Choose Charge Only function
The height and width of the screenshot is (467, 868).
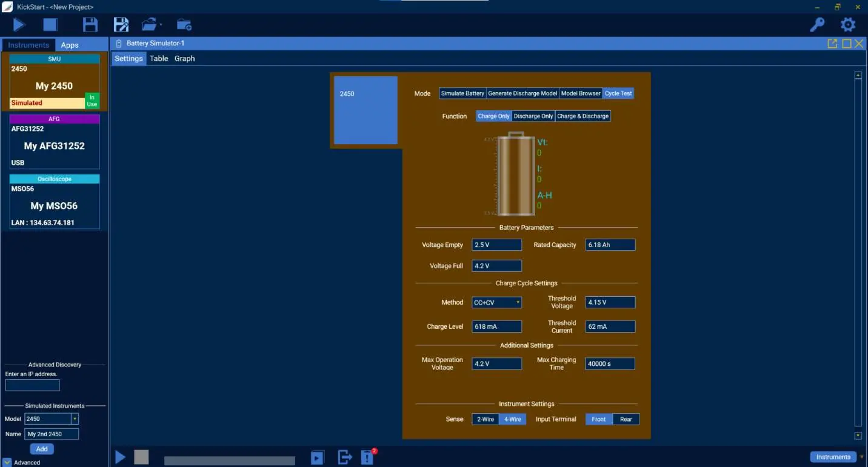click(x=494, y=116)
